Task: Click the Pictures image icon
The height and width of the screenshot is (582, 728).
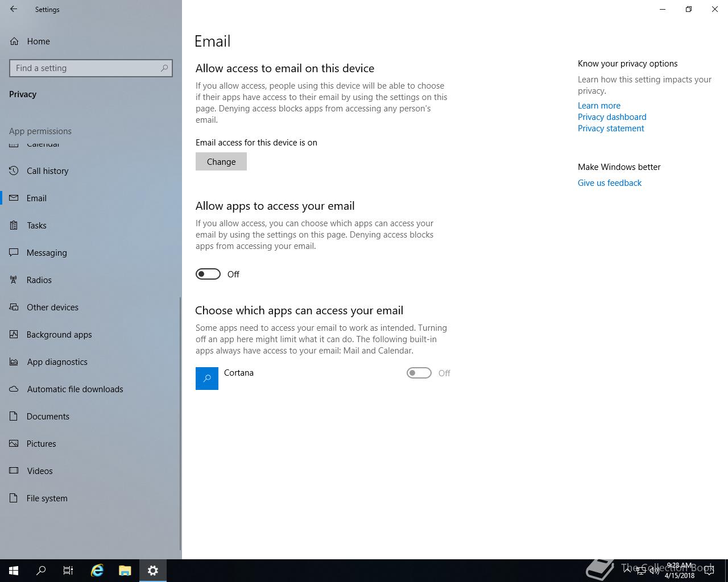Action: click(x=14, y=443)
